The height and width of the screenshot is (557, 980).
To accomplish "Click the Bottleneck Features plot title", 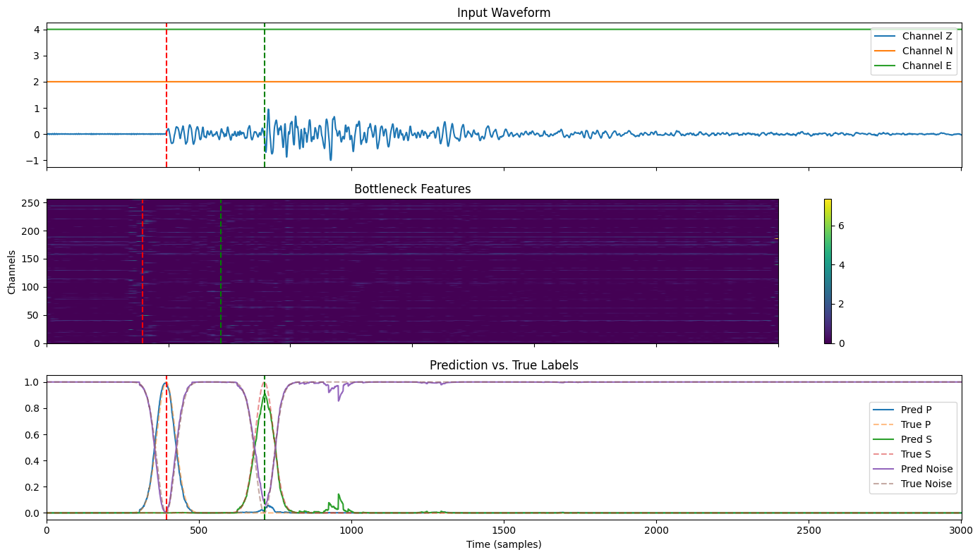I will click(413, 189).
